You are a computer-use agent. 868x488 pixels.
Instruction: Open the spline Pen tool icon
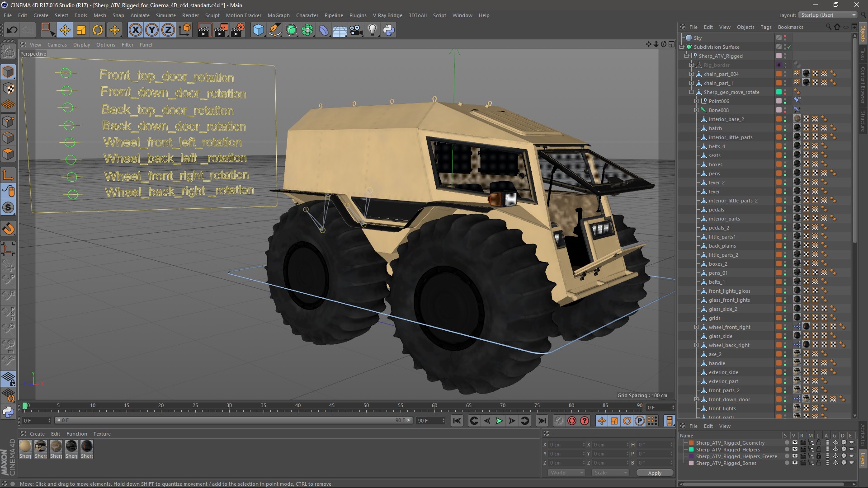tap(275, 30)
